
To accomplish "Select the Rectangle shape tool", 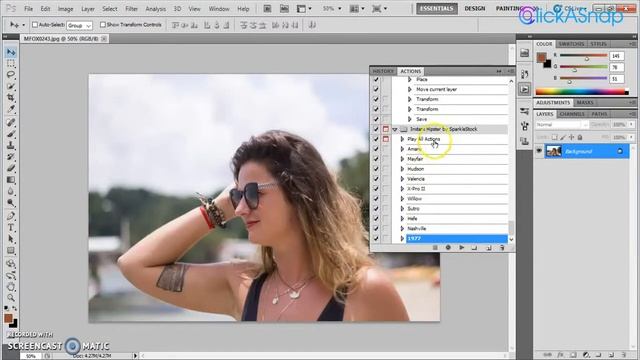I will 11,250.
